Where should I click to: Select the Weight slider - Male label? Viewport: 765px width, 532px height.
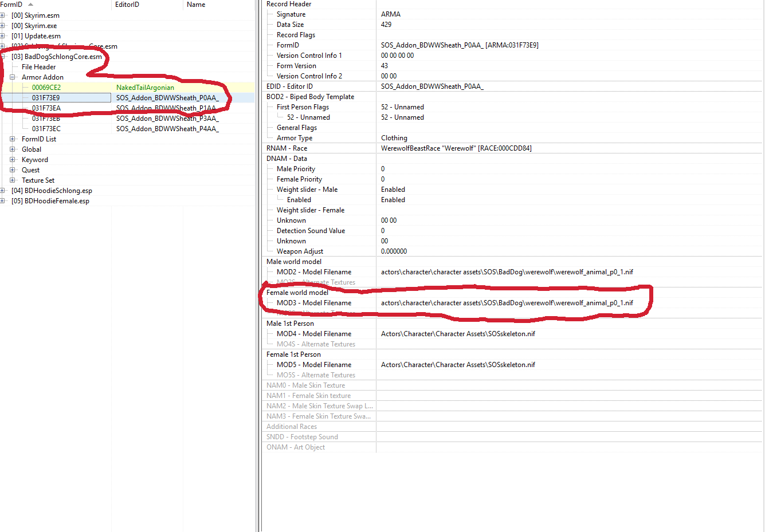coord(307,190)
